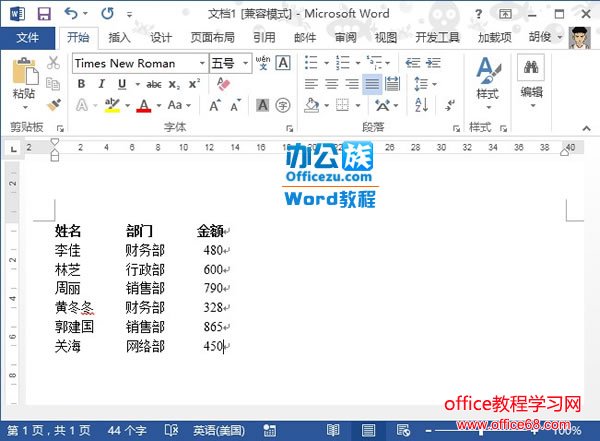Click the Paste clipboard icon
Screen dimensions: 600x441
25,72
